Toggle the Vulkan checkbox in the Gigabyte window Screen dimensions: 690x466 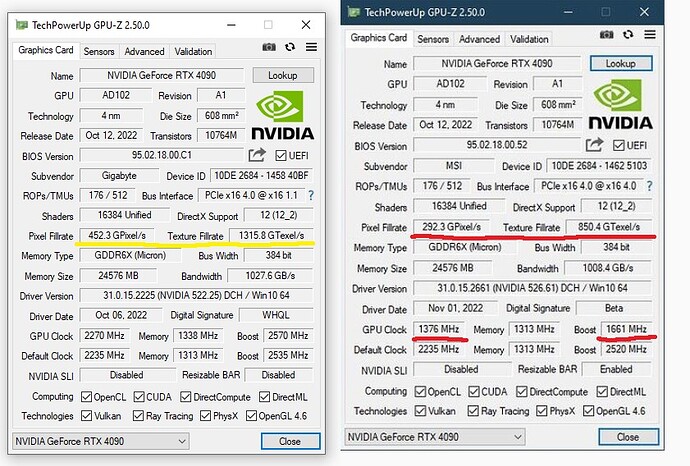tap(86, 416)
